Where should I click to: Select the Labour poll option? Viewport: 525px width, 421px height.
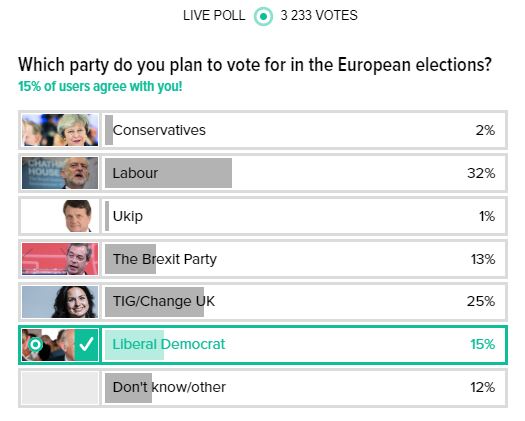click(x=263, y=173)
